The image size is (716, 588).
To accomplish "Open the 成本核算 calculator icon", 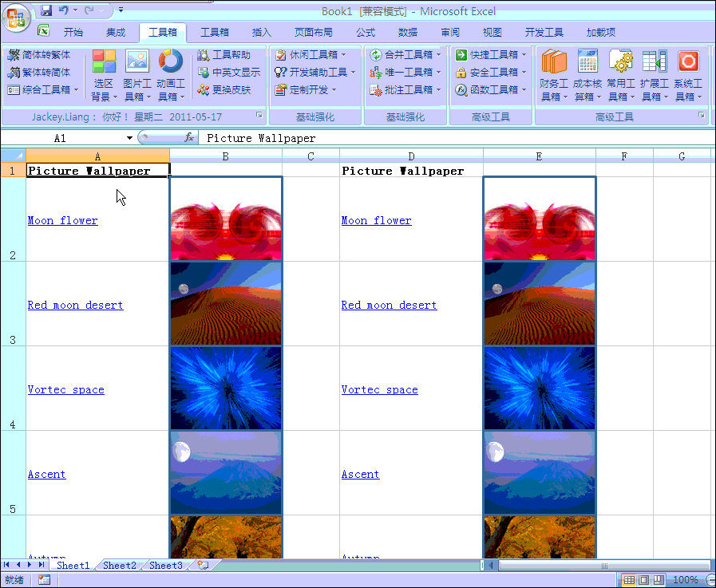I will [x=587, y=62].
